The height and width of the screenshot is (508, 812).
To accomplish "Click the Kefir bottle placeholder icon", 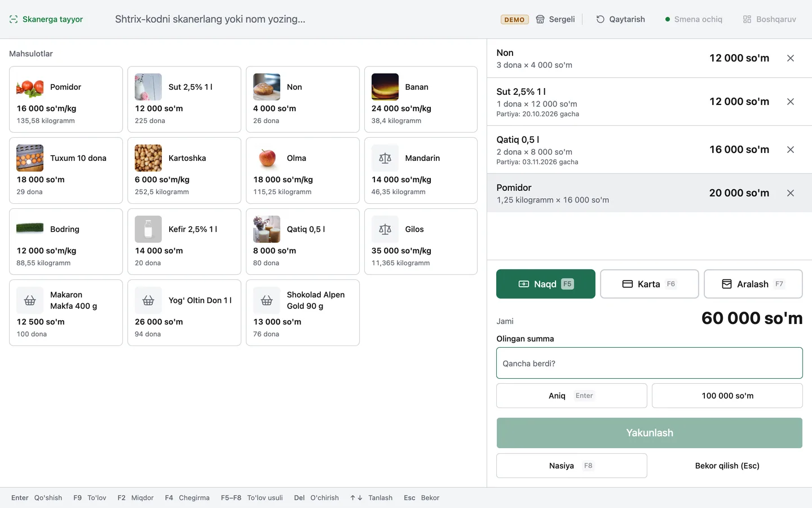I will 148,229.
